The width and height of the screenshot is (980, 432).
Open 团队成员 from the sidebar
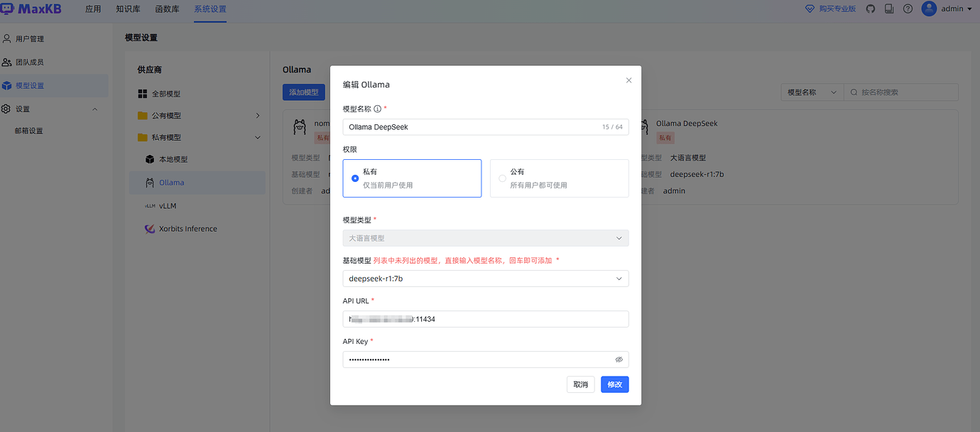tap(33, 61)
